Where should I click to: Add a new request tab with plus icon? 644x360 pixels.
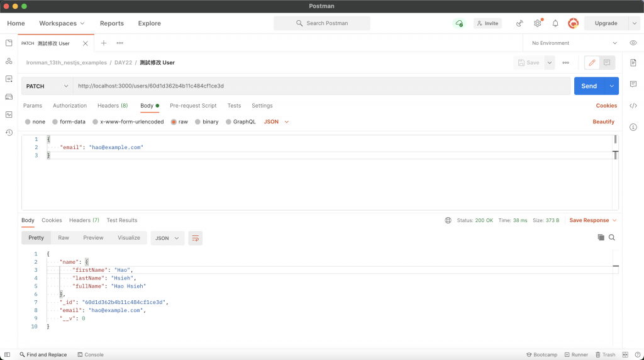click(x=104, y=43)
